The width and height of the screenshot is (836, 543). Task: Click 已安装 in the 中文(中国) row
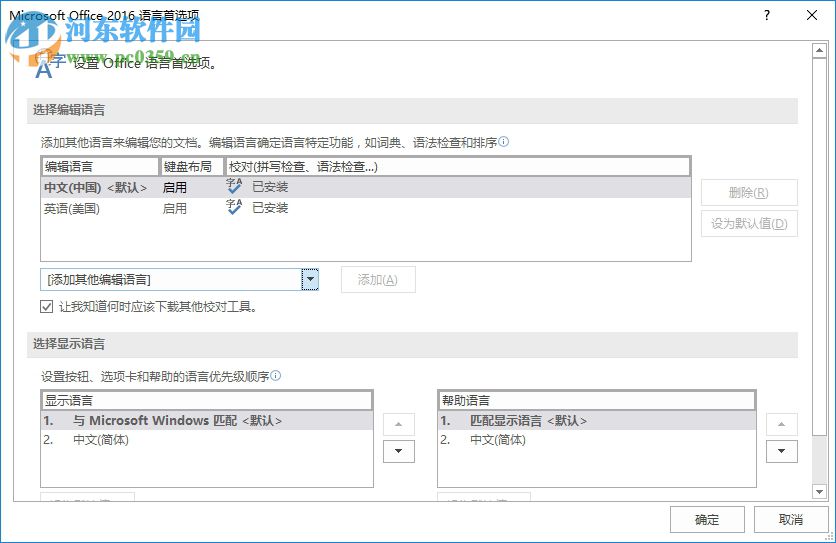coord(270,187)
